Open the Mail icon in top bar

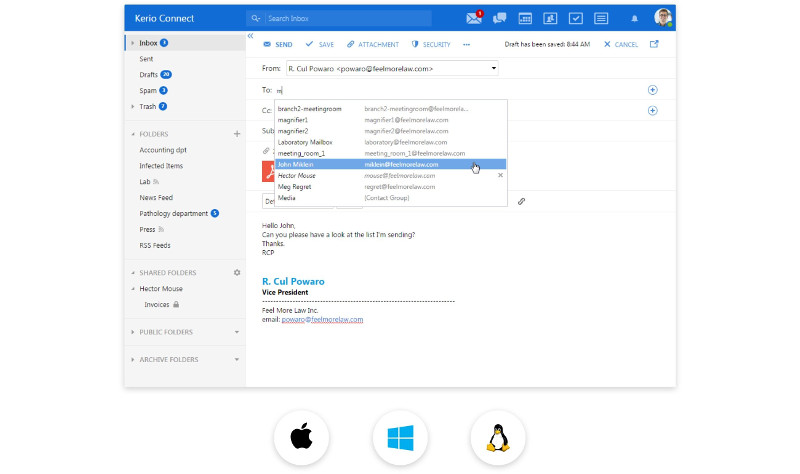click(x=474, y=18)
